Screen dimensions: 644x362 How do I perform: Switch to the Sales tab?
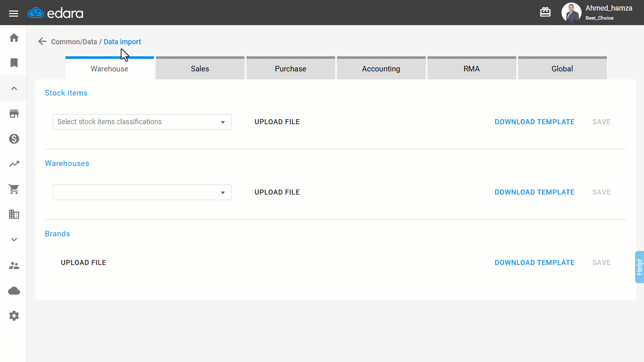click(200, 68)
